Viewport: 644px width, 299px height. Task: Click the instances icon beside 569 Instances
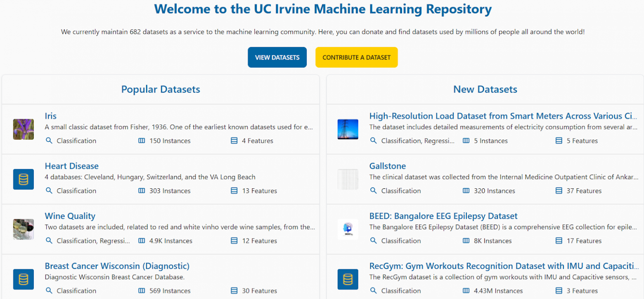click(142, 291)
